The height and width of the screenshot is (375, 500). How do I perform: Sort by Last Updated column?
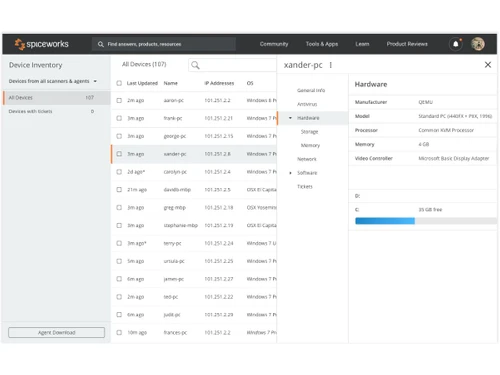[x=142, y=83]
